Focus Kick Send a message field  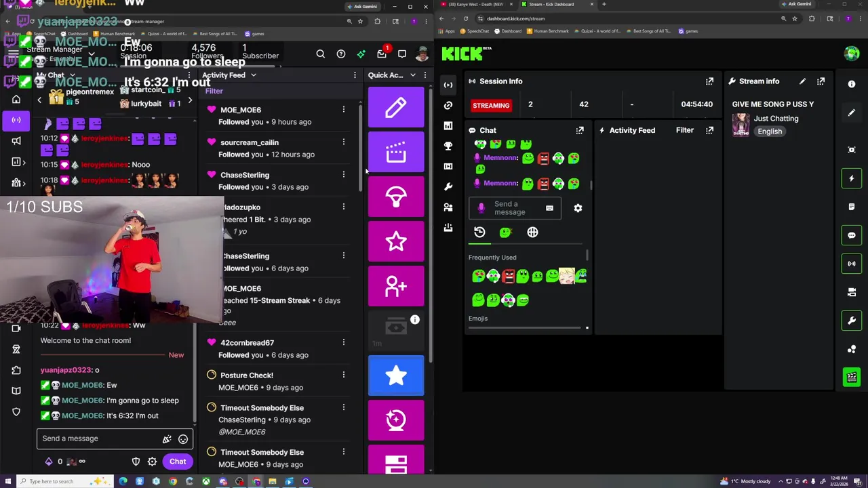pyautogui.click(x=515, y=208)
